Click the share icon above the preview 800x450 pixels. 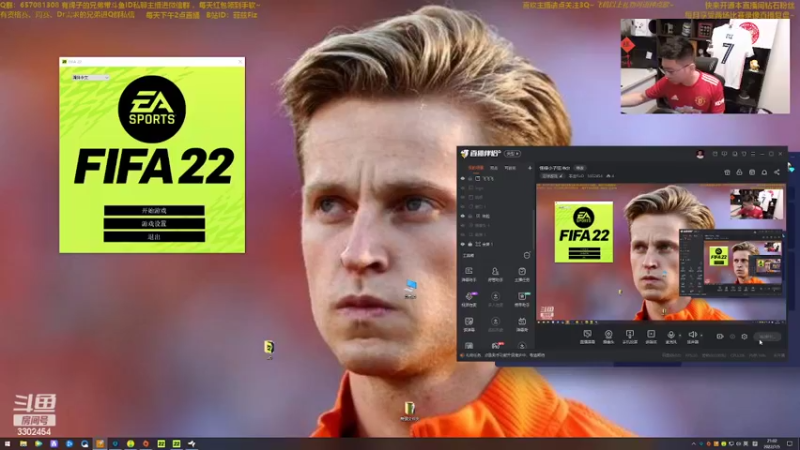(x=777, y=172)
